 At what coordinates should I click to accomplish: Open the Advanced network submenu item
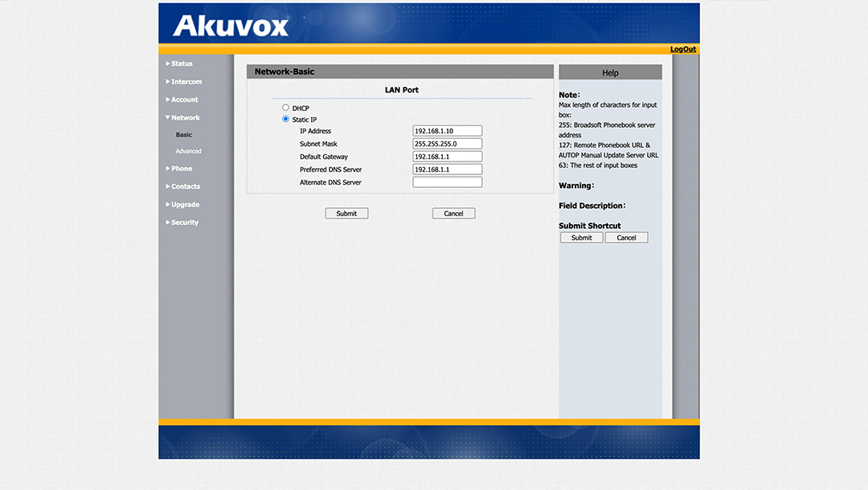(x=189, y=151)
